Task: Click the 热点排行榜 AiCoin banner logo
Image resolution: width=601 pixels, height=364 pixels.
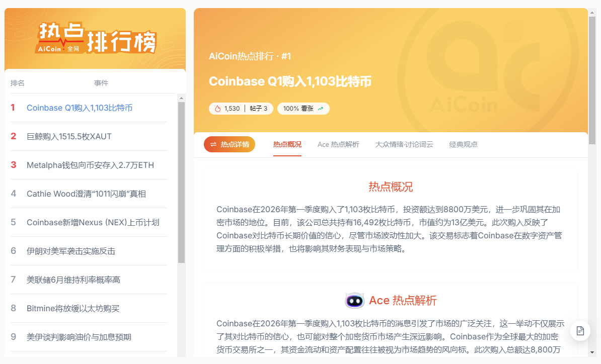Action: click(x=96, y=38)
